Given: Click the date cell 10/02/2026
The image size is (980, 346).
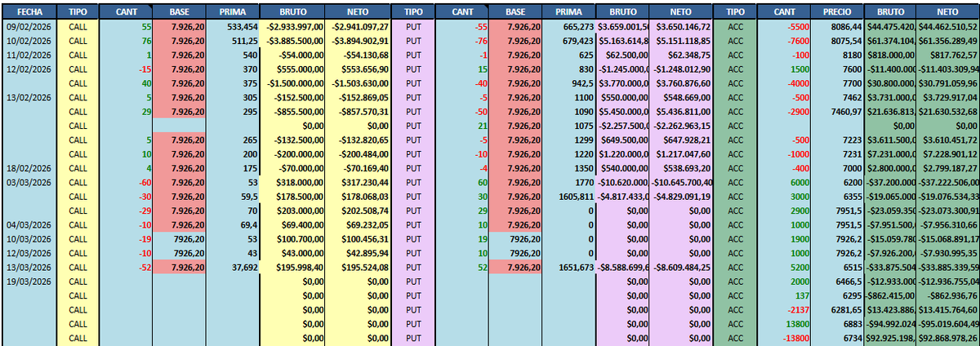Looking at the screenshot, I should pyautogui.click(x=29, y=41).
